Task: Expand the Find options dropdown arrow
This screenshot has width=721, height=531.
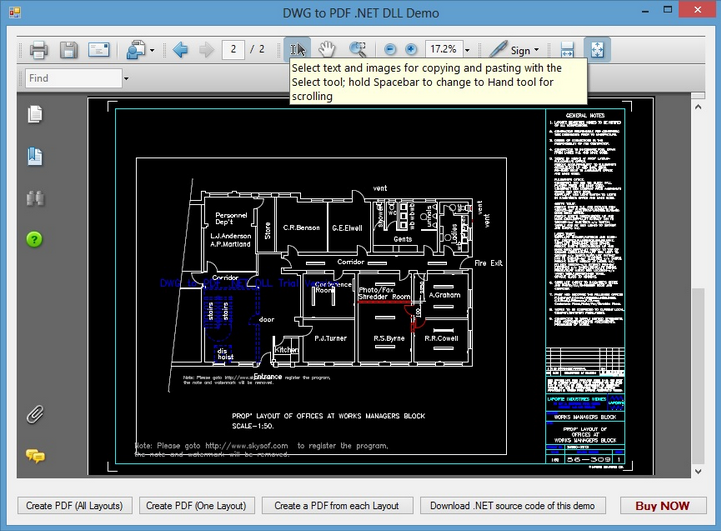Action: click(x=126, y=79)
